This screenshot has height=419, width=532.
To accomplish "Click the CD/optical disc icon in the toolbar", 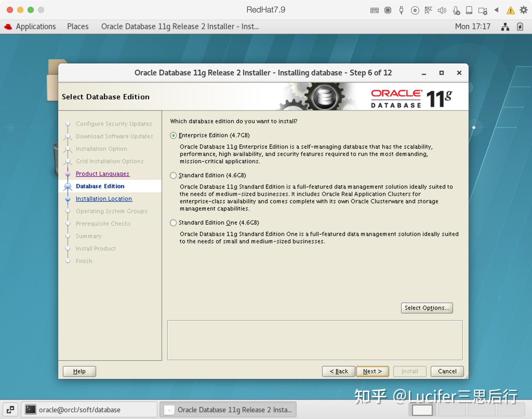I will [415, 10].
